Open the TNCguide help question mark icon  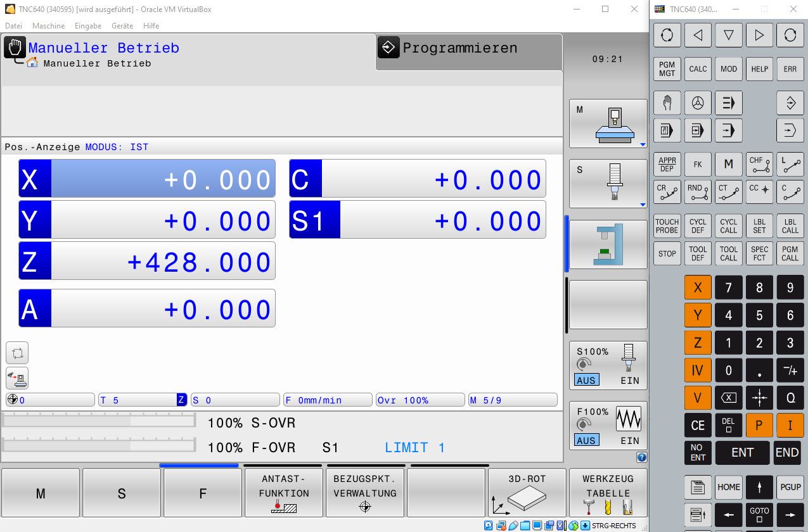coord(641,457)
